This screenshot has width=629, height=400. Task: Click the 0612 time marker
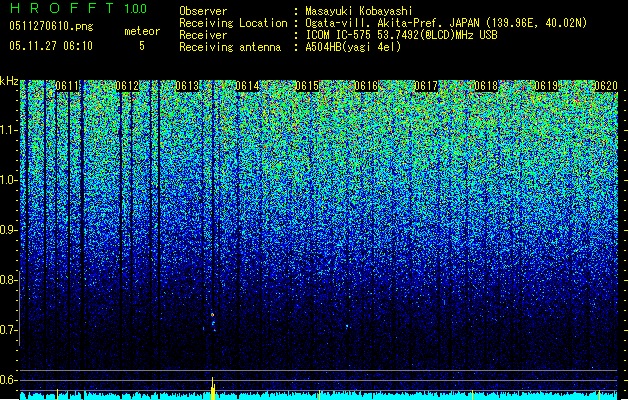pyautogui.click(x=127, y=86)
